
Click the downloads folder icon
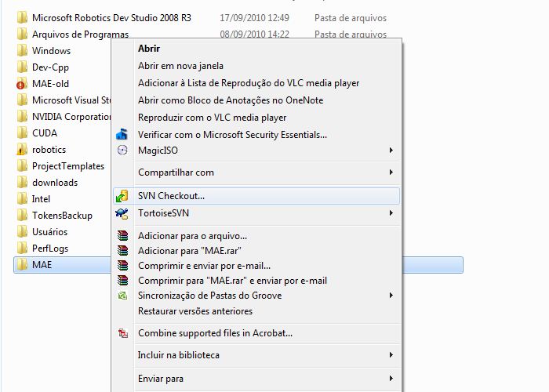(x=22, y=182)
